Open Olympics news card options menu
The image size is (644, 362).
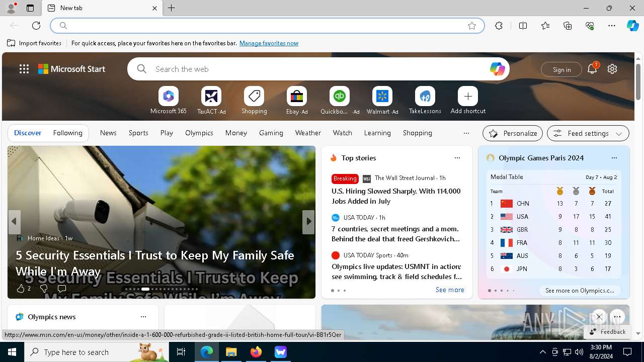143,317
